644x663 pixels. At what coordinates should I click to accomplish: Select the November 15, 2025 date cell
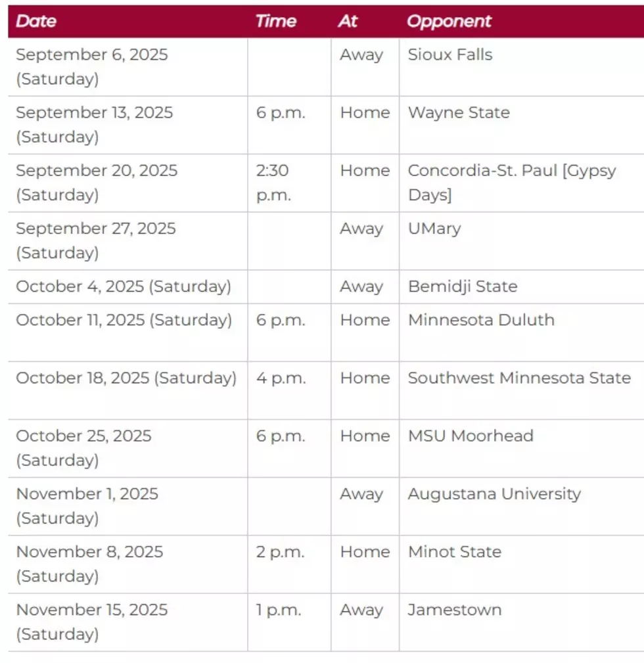point(127,622)
